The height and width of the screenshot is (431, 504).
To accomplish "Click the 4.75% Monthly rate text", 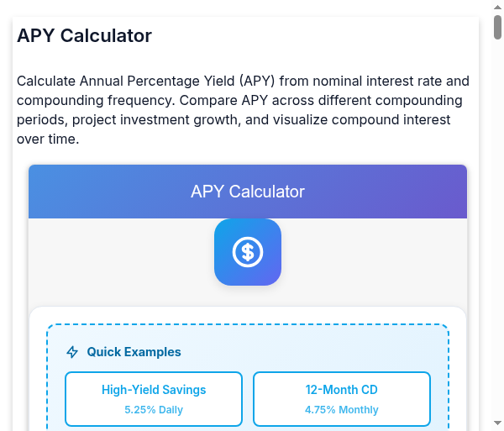I will coord(341,410).
